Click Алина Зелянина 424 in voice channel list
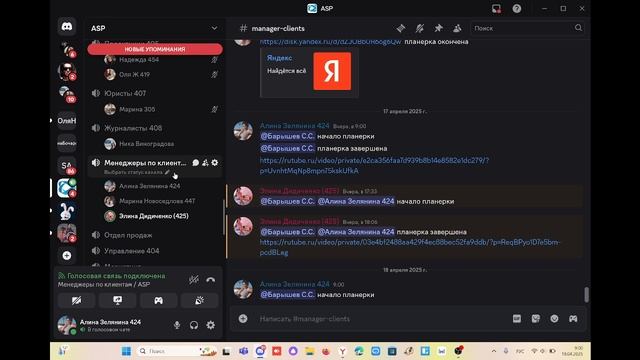 pos(149,186)
